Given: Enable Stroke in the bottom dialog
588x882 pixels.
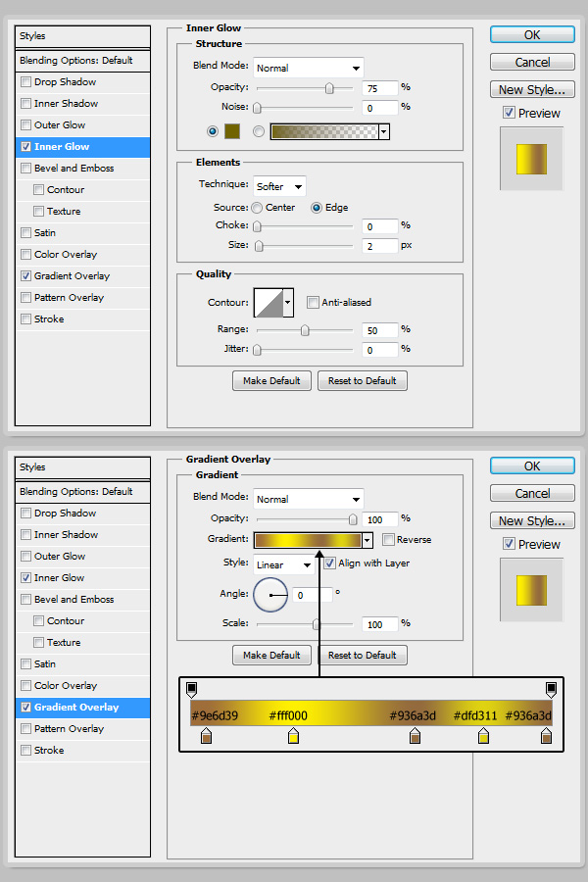Looking at the screenshot, I should point(25,751).
